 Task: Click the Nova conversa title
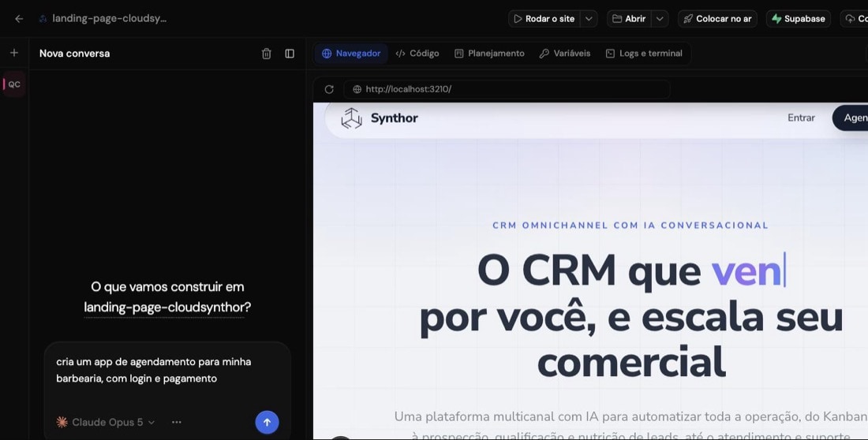point(75,54)
